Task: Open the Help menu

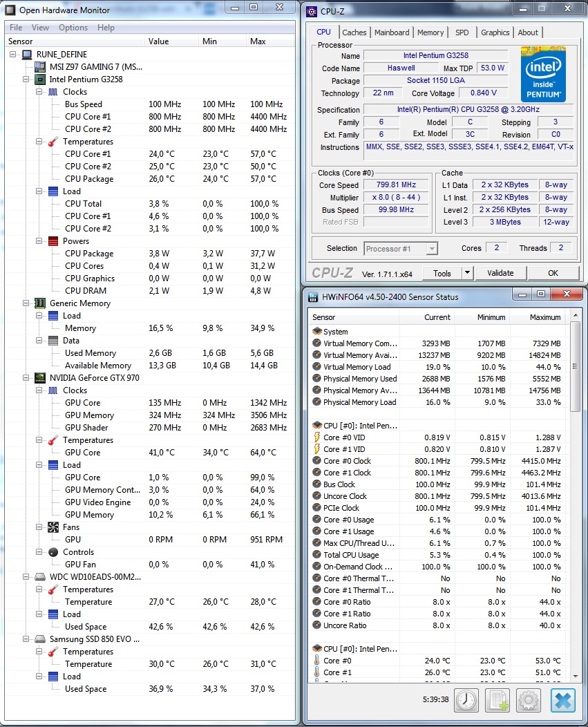Action: [106, 28]
